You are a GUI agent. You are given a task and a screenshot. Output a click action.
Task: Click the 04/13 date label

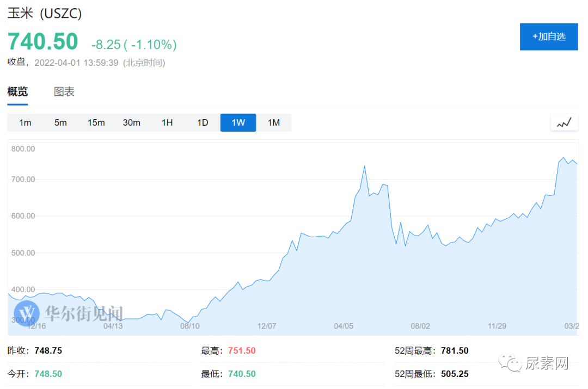point(113,326)
